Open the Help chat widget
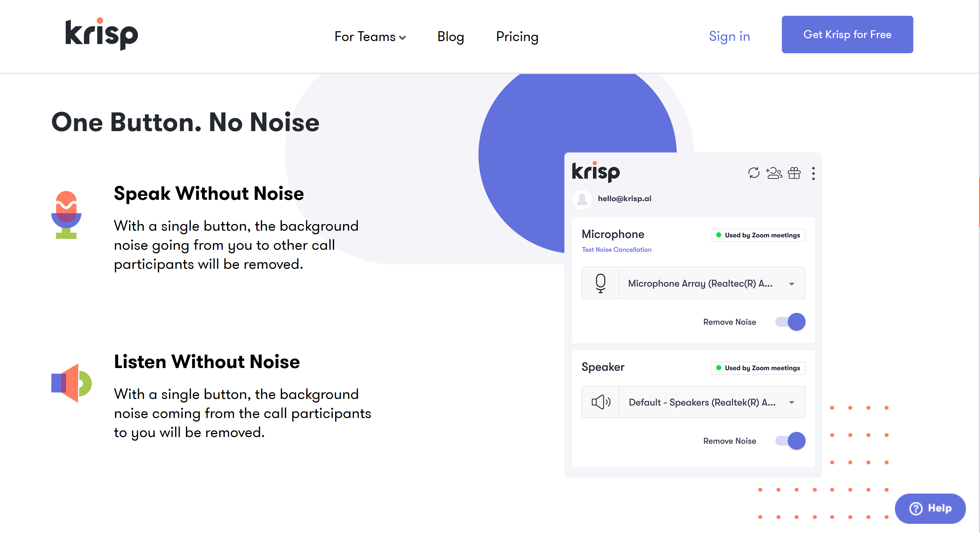The width and height of the screenshot is (980, 533). click(930, 508)
